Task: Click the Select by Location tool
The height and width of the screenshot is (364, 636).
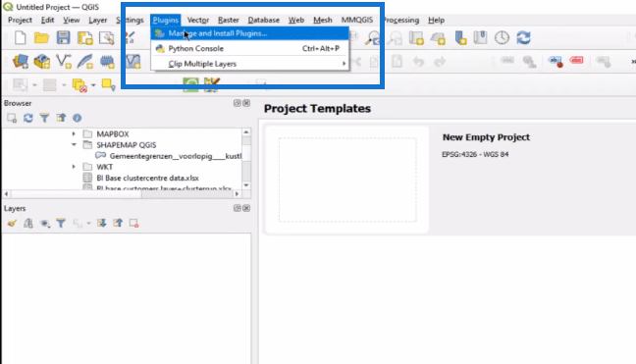Action: (108, 84)
